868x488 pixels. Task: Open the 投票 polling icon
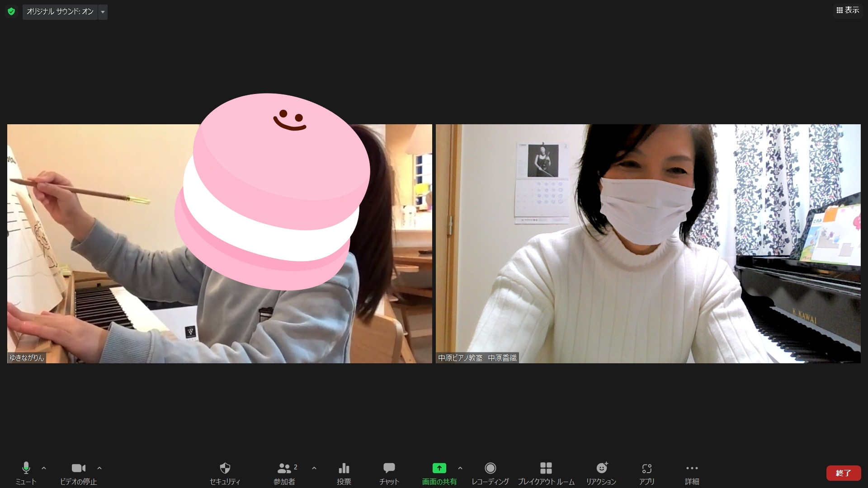click(x=344, y=473)
